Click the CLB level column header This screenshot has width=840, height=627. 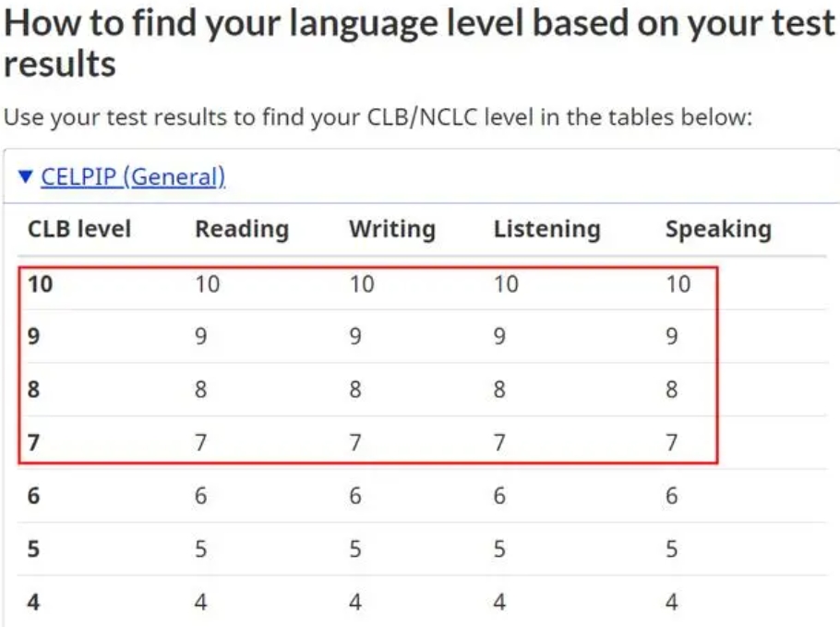click(79, 229)
